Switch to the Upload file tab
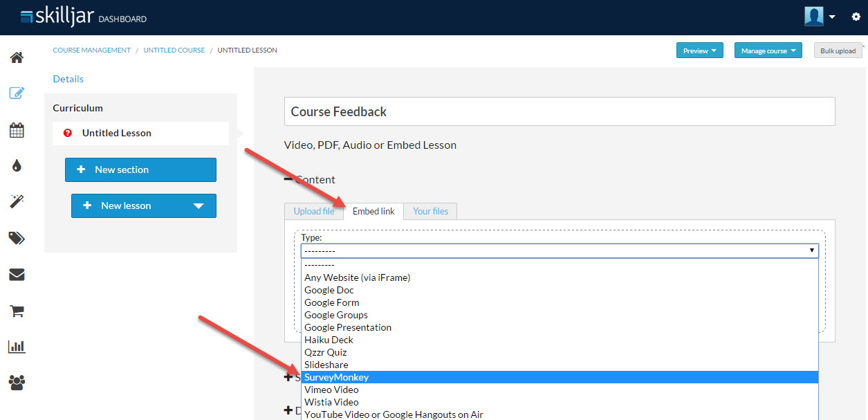 pyautogui.click(x=314, y=211)
